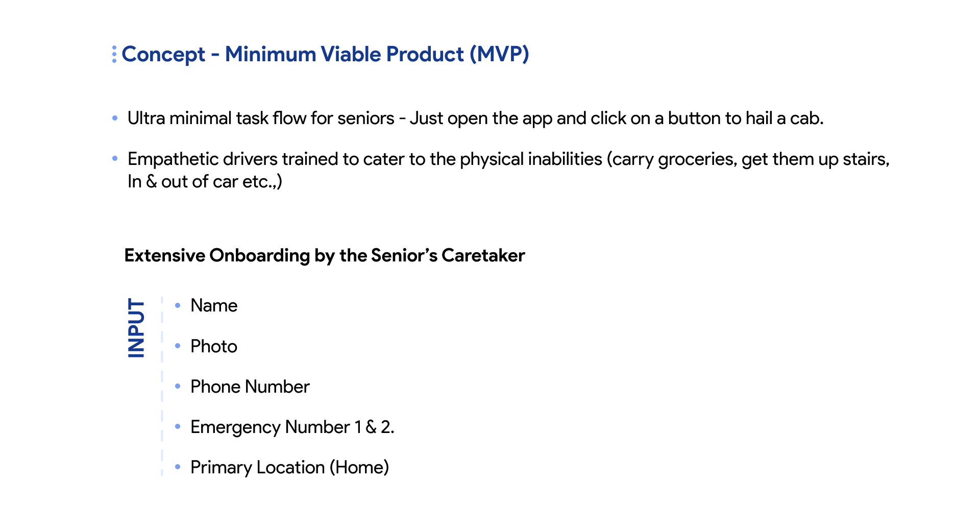Click the 'Phone Number' list item text
The image size is (980, 505).
click(x=250, y=387)
